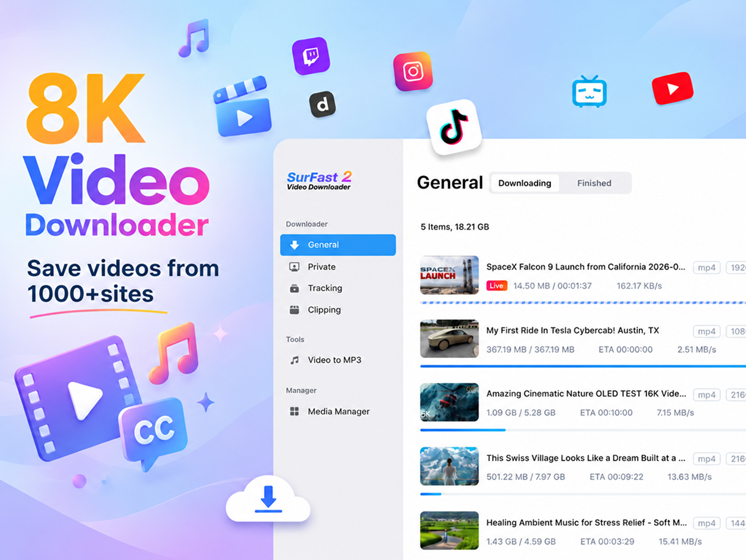Click the '2.51 MB/s' speed value
The image size is (746, 560).
click(x=697, y=349)
